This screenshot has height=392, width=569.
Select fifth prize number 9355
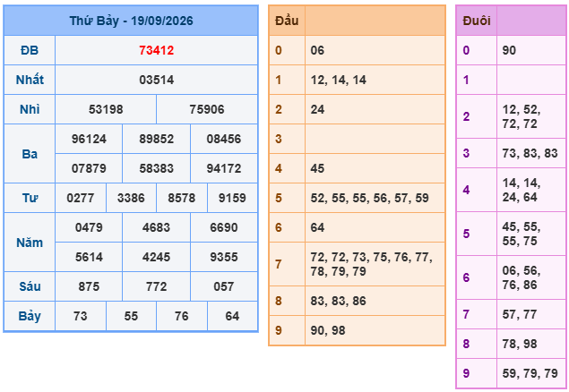224,257
